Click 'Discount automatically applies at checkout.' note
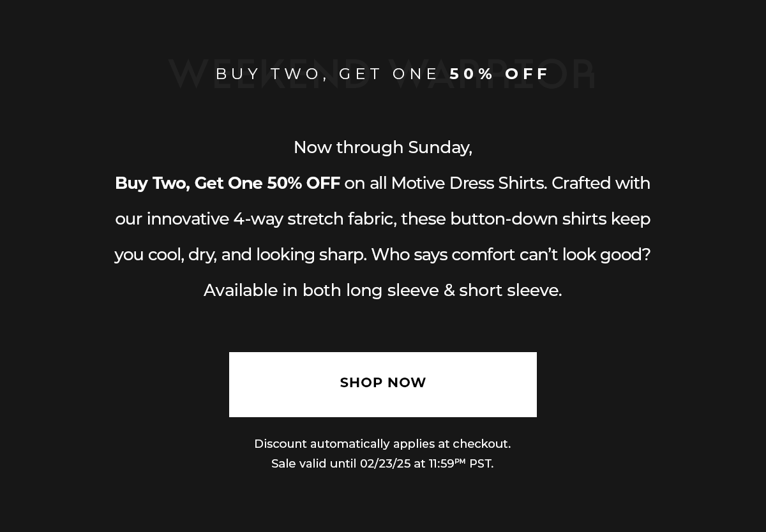Viewport: 766px width, 532px height. coord(382,443)
